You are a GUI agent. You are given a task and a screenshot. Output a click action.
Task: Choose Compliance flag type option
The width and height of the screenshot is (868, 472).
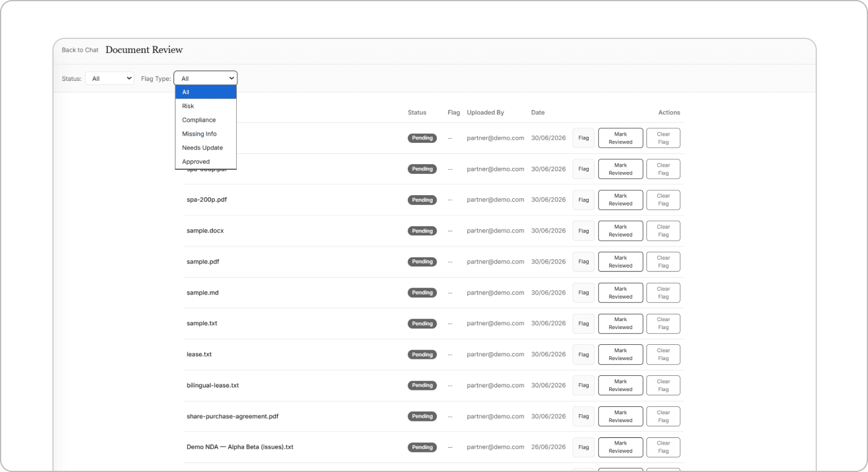click(x=206, y=120)
